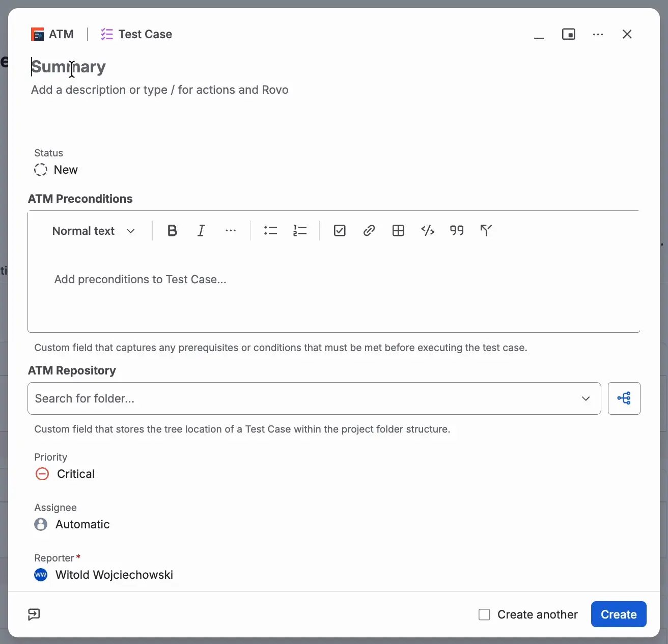668x644 pixels.
Task: Click the ATM Preconditions heading
Action: (80, 199)
